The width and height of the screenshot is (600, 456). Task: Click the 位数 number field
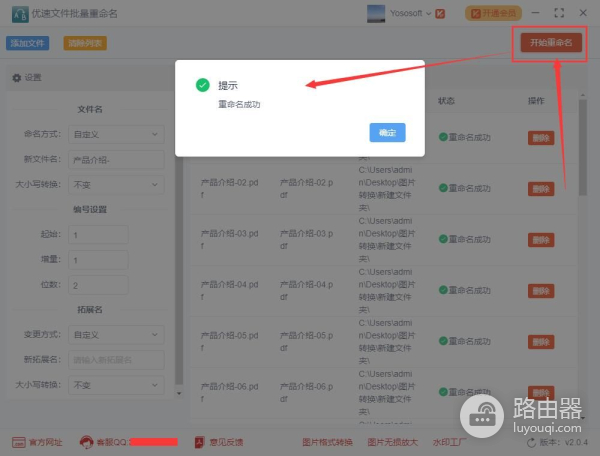point(98,285)
